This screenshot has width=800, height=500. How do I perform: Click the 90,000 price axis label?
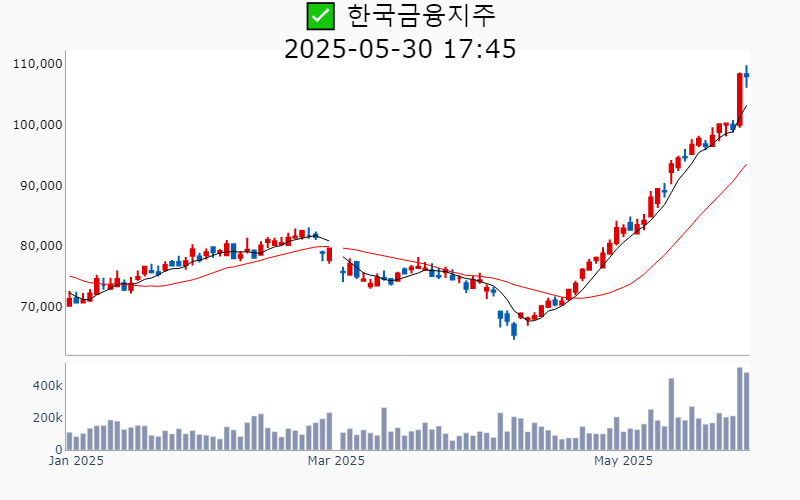(41, 186)
